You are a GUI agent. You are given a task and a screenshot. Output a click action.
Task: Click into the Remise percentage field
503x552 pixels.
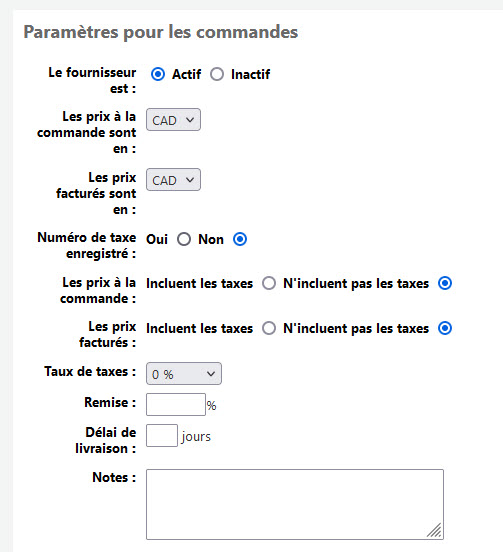(x=176, y=404)
